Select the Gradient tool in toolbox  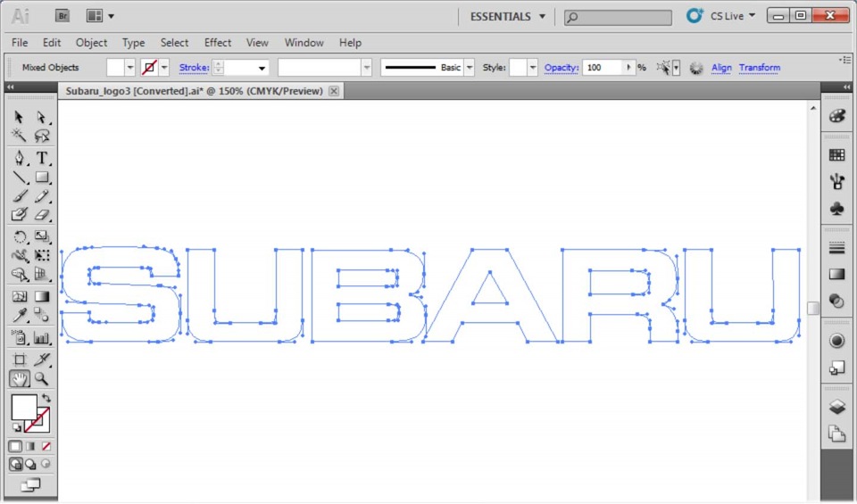[42, 296]
